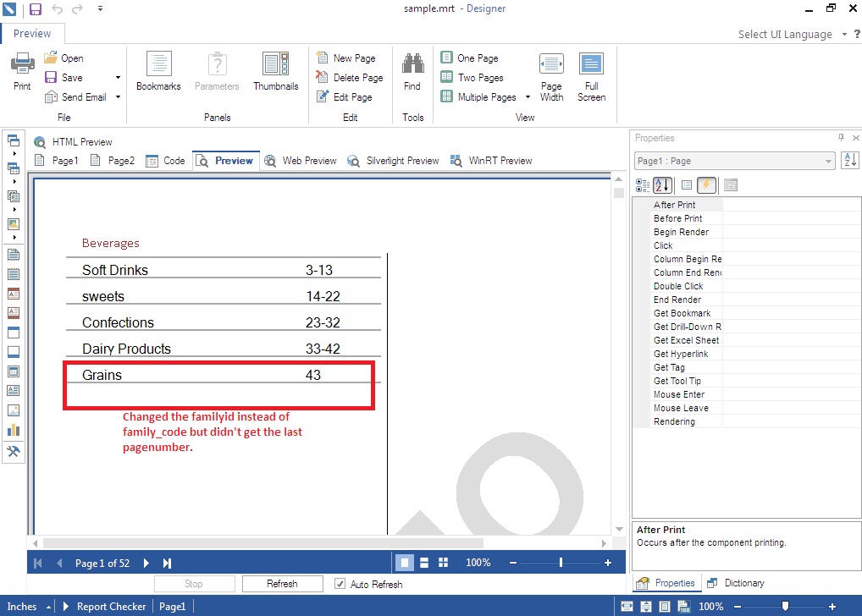Sort properties alphabetically in Properties panel
Image resolution: width=862 pixels, height=616 pixels.
(x=662, y=185)
